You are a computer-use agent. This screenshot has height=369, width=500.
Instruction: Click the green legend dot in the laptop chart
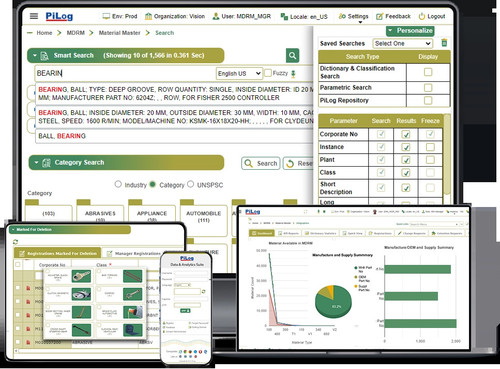356,268
